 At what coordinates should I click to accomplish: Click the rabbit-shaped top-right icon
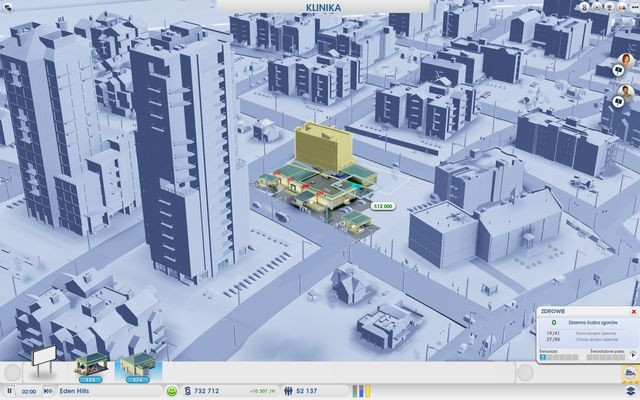584,7
